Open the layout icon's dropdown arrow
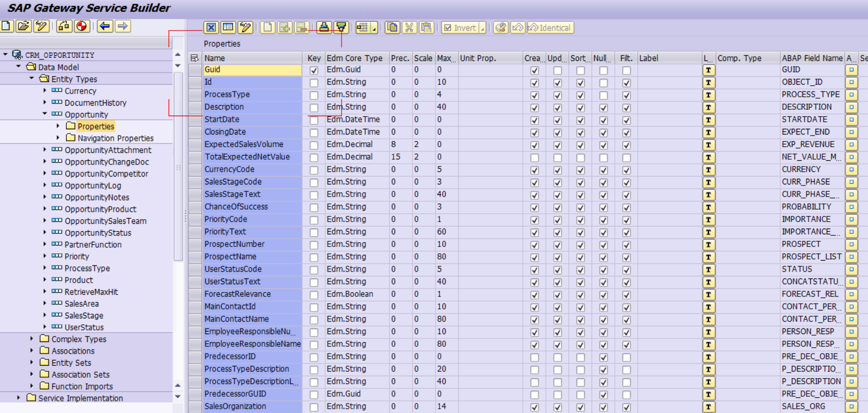The image size is (868, 413). click(x=374, y=28)
